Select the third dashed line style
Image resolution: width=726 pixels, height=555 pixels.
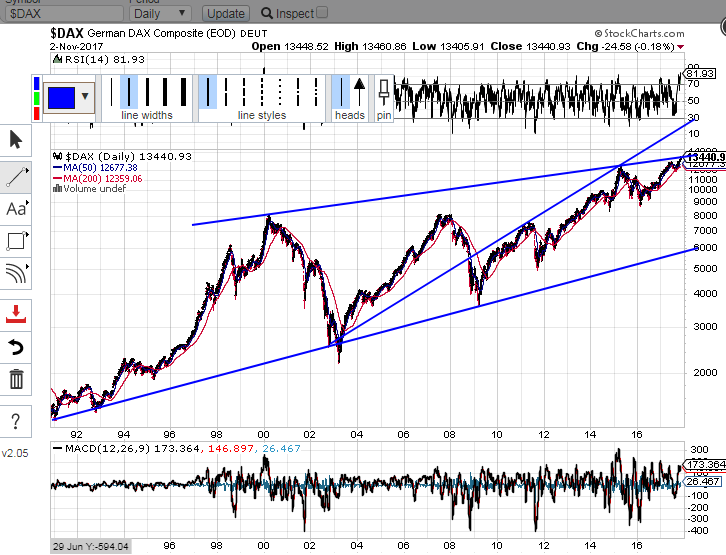pyautogui.click(x=244, y=92)
